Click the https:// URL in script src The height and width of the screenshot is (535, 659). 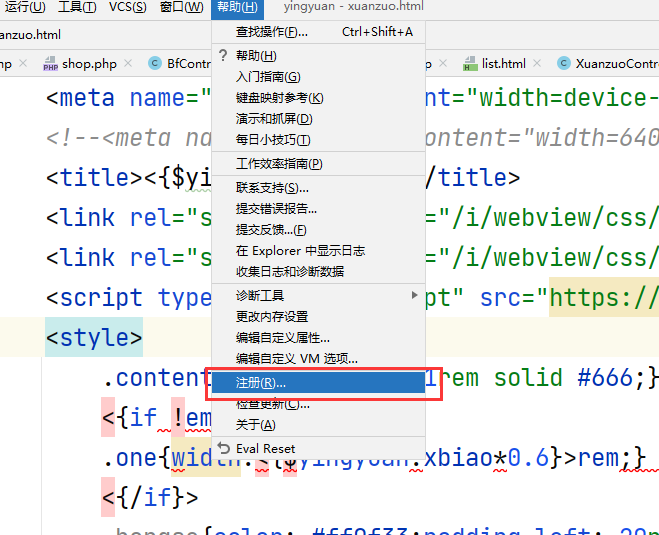[604, 298]
